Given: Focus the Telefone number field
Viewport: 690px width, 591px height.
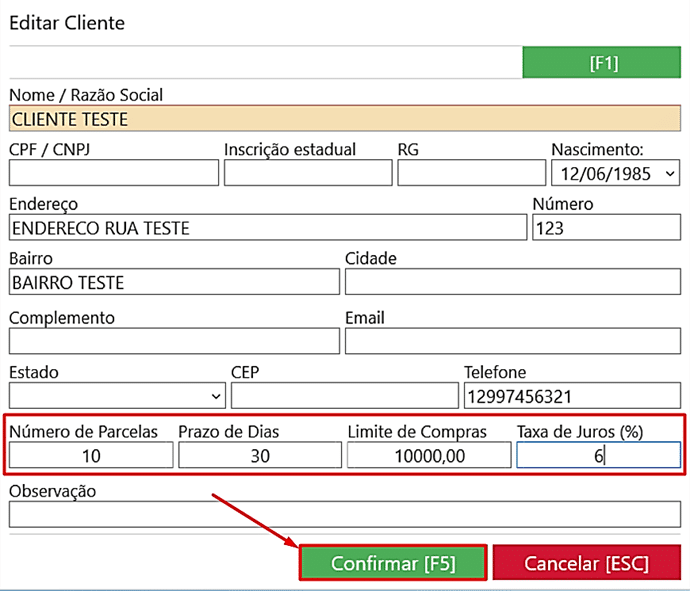Looking at the screenshot, I should [571, 396].
